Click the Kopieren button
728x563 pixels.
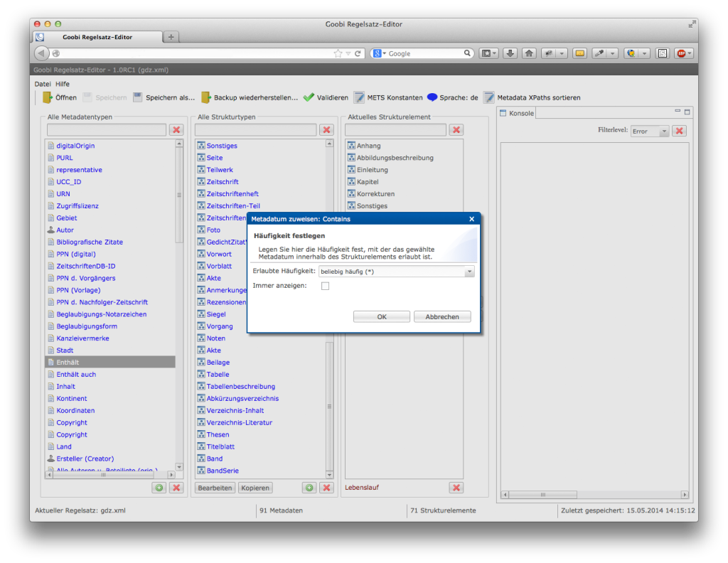coord(255,488)
